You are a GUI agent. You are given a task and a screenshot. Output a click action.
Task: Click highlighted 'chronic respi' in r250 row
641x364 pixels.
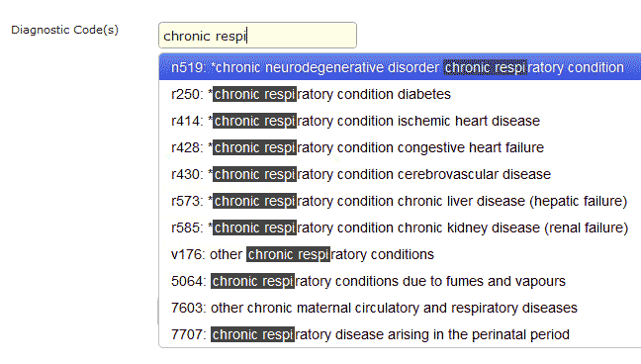click(254, 94)
